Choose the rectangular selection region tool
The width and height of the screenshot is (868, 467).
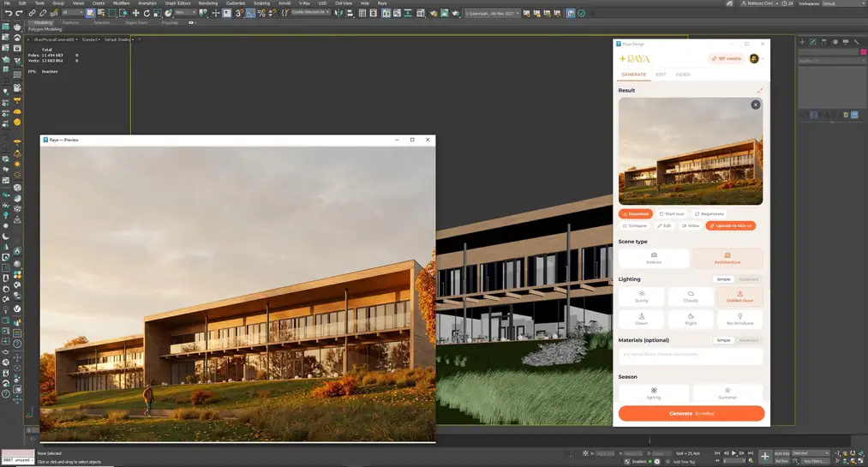pyautogui.click(x=112, y=13)
